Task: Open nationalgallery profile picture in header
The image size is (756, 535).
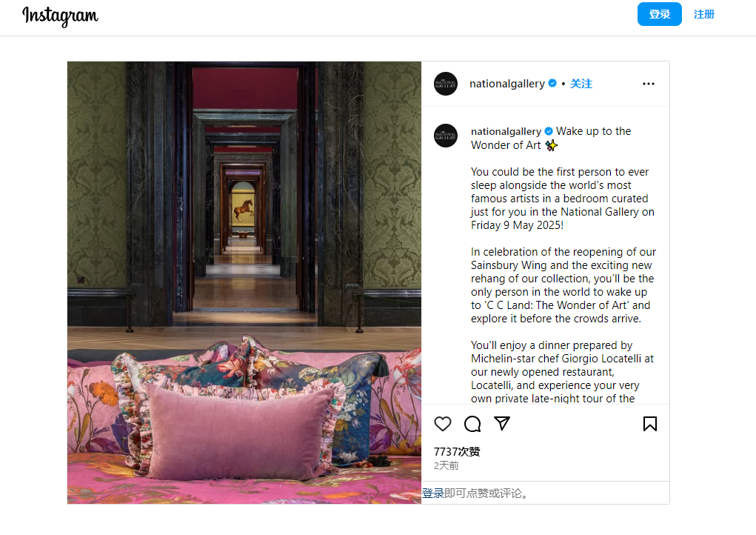Action: [x=446, y=84]
